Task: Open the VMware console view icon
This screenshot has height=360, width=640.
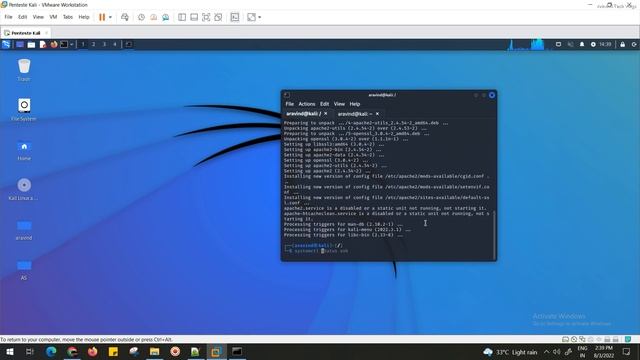Action: (235, 17)
